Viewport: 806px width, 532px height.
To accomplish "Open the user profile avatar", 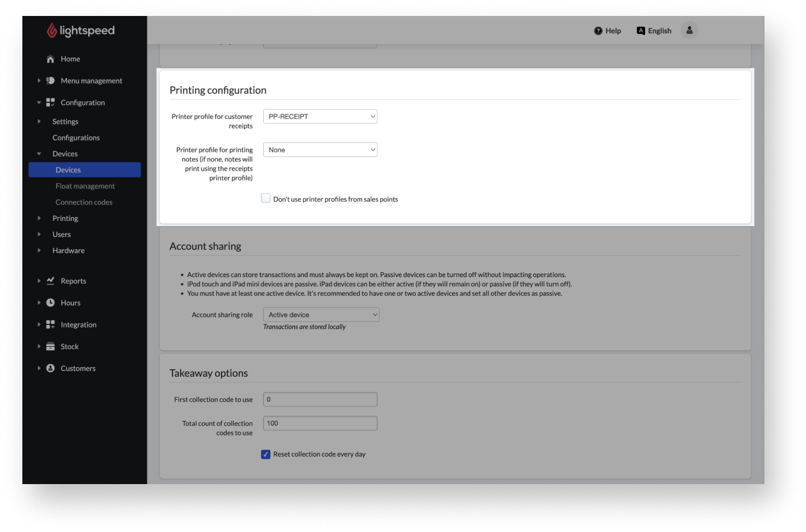I will click(689, 30).
